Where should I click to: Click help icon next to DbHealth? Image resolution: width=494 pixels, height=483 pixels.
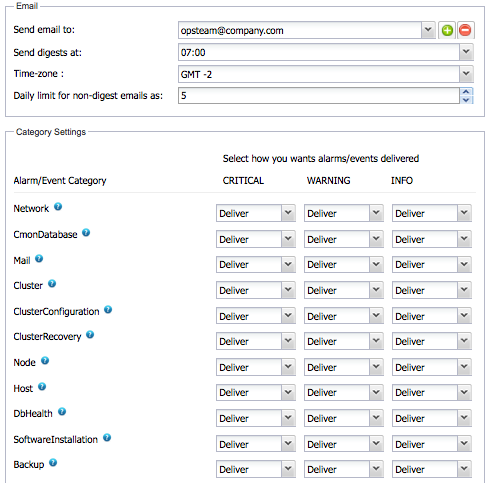62,412
